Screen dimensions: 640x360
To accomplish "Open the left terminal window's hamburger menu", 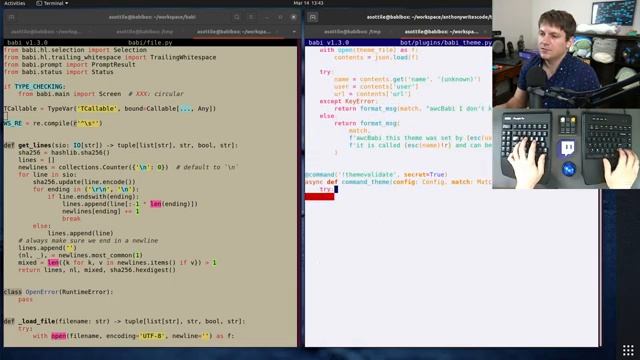I will point(251,17).
